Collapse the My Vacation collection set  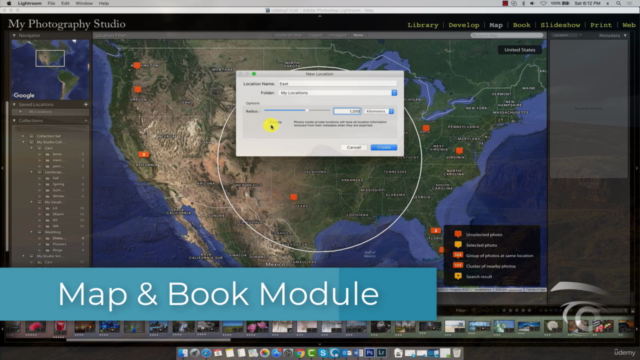pyautogui.click(x=31, y=202)
